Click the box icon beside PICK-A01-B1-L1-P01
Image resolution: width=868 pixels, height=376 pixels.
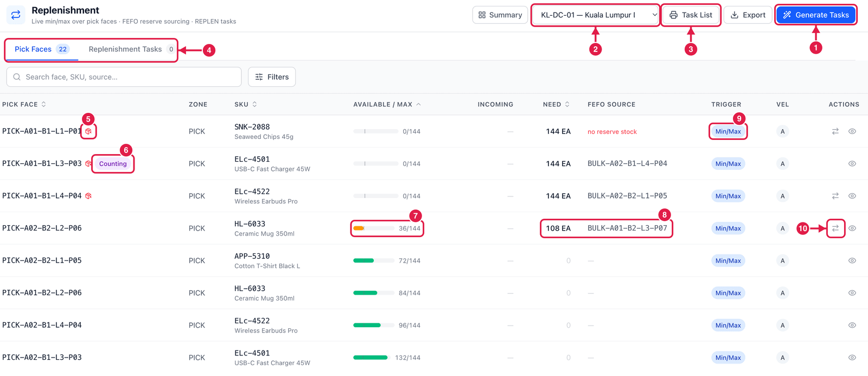[x=88, y=131]
